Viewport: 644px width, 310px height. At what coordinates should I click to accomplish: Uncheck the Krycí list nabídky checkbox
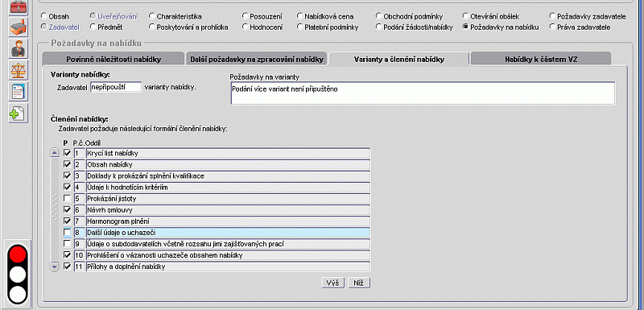pyautogui.click(x=68, y=153)
